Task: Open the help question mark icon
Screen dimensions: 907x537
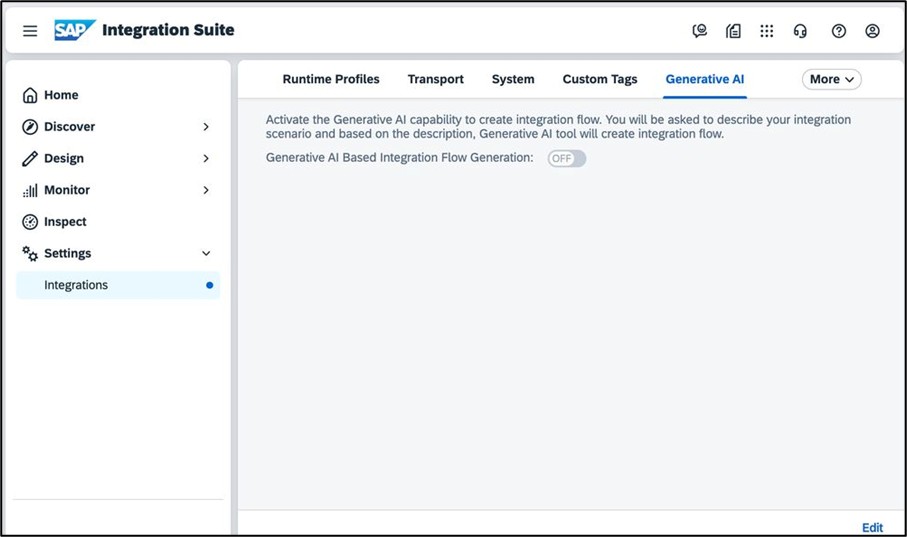Action: (x=839, y=31)
